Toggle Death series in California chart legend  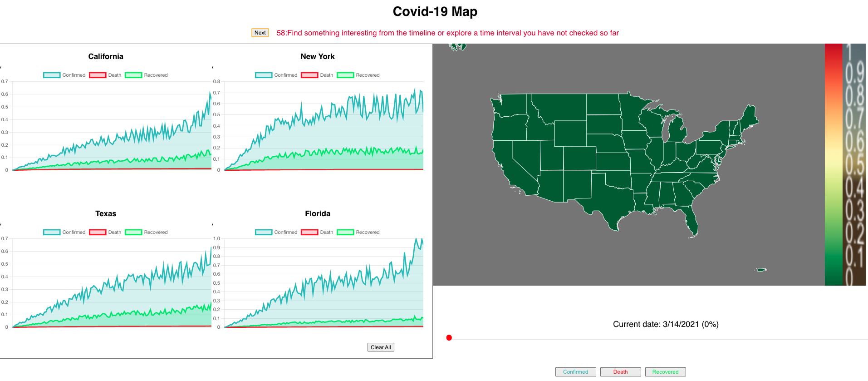pos(105,75)
